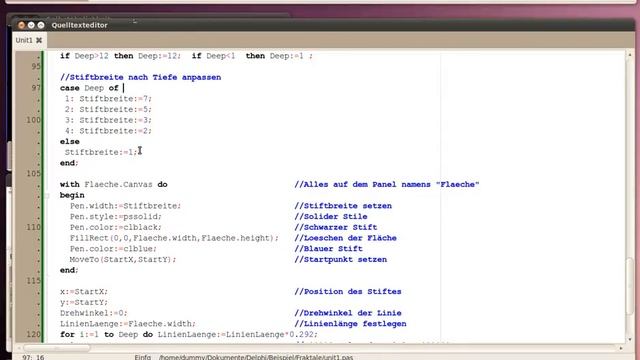Click the line '2: Stiftbreite:=5;'
Screen dimensions: 640x360
point(108,109)
